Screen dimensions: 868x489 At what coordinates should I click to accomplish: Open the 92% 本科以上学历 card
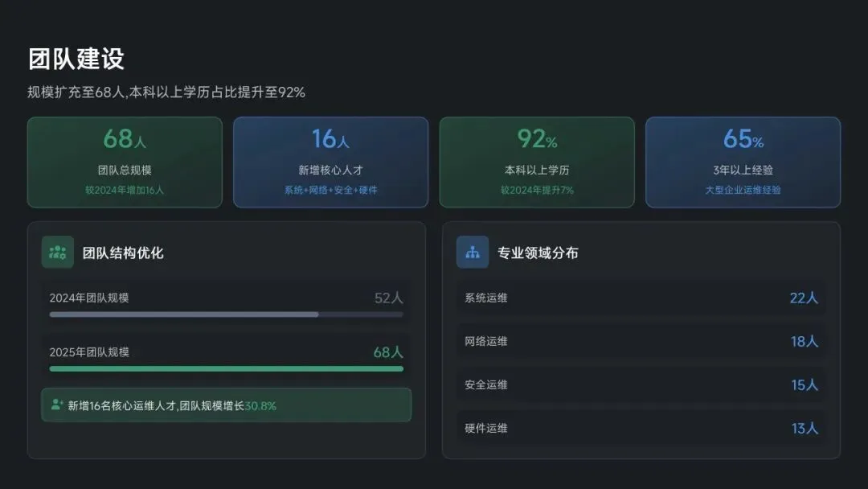[x=537, y=162]
